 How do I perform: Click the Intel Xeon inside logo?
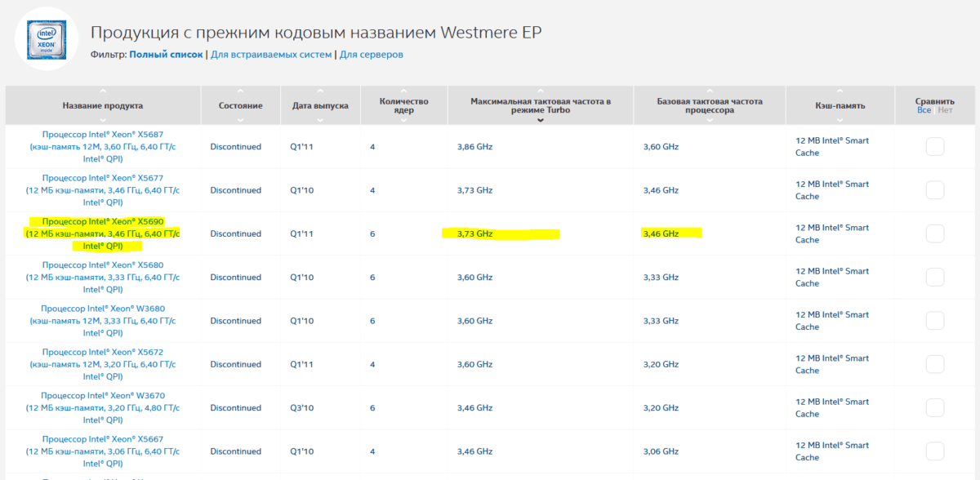(47, 39)
